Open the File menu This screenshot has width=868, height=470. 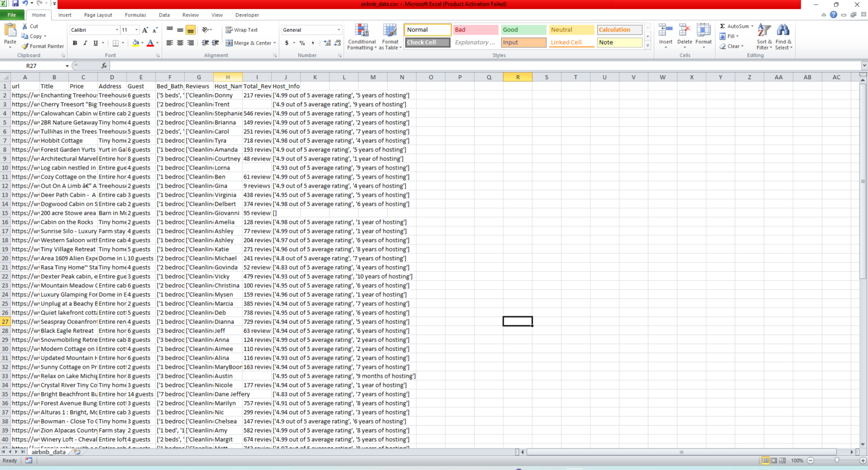tap(11, 15)
